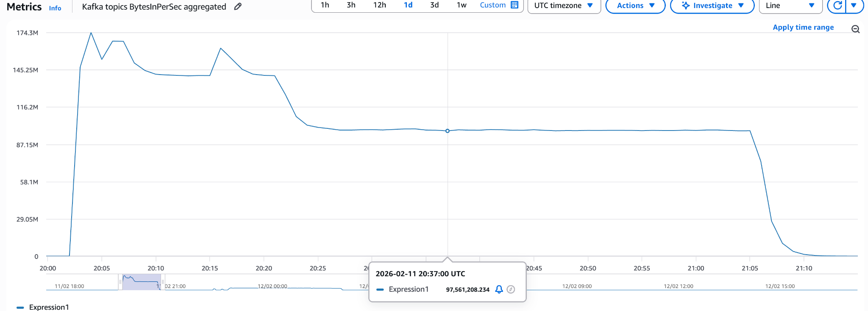The width and height of the screenshot is (868, 311).
Task: Open the Info link next to Metrics
Action: [x=55, y=8]
